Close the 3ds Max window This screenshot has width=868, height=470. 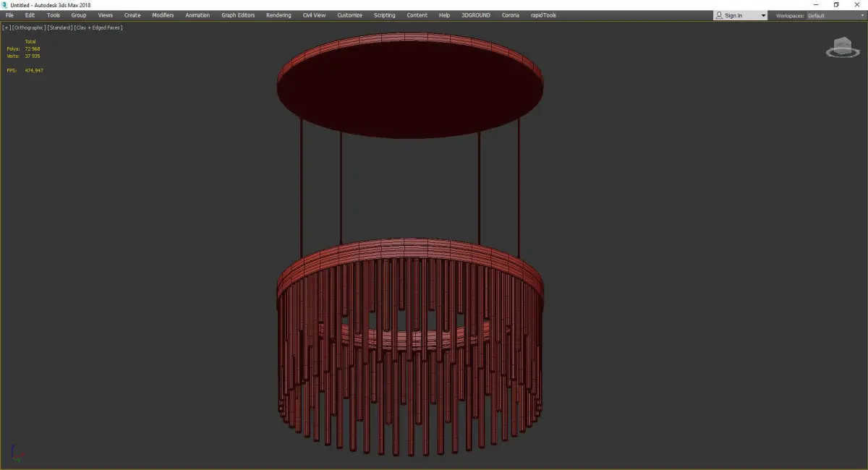[857, 4]
